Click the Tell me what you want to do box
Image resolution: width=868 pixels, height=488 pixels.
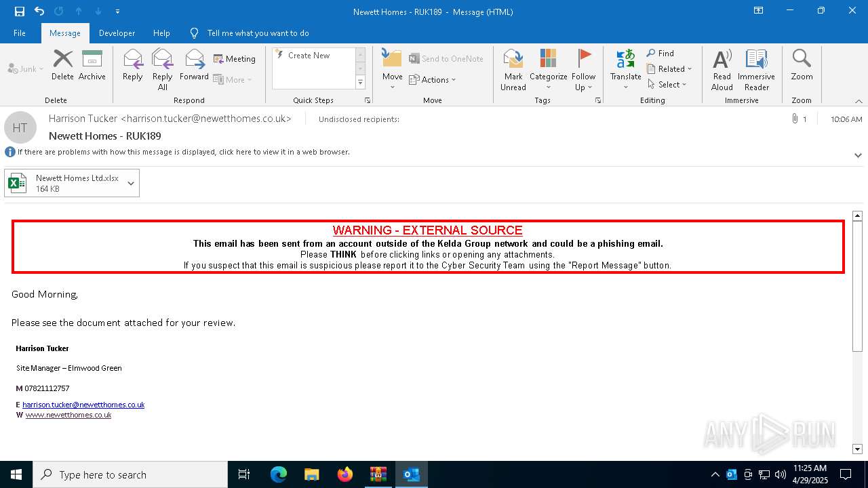coord(258,33)
